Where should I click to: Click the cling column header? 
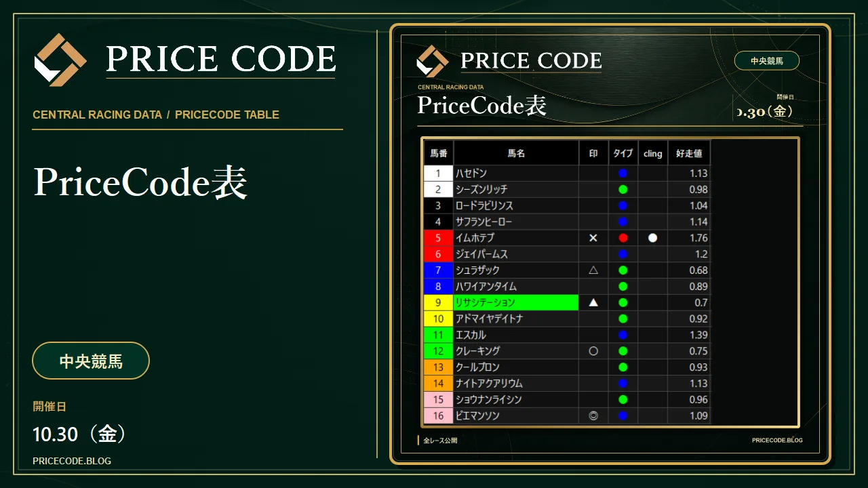pos(653,154)
